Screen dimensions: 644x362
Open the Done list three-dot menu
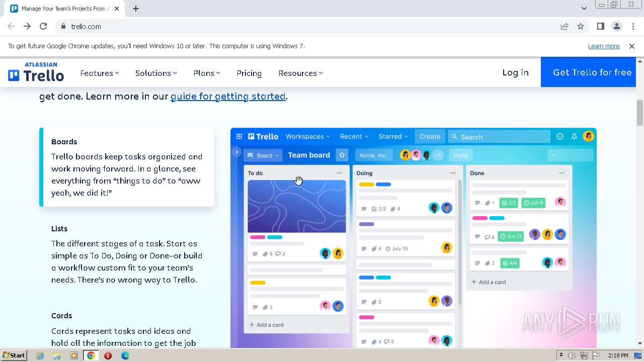562,172
